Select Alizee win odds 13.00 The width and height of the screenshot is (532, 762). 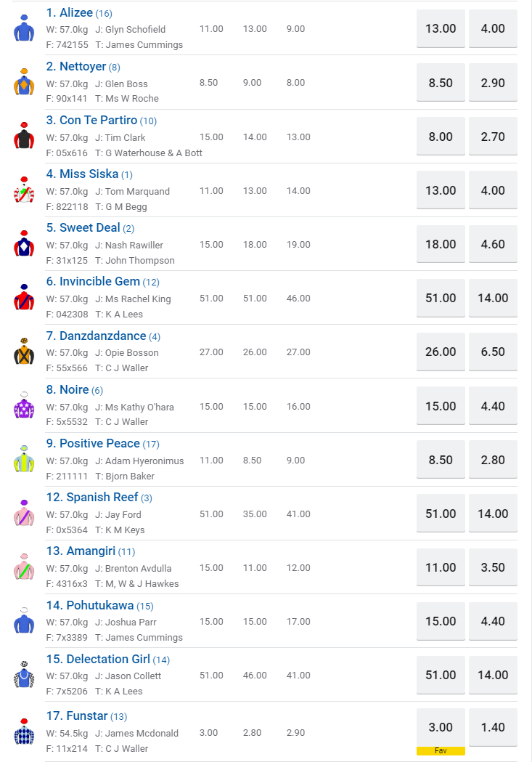(441, 29)
